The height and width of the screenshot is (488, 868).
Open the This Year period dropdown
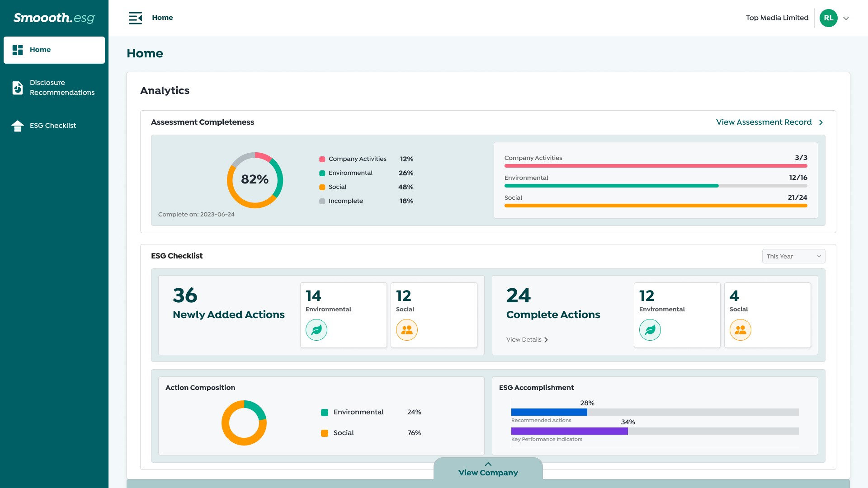pyautogui.click(x=793, y=256)
